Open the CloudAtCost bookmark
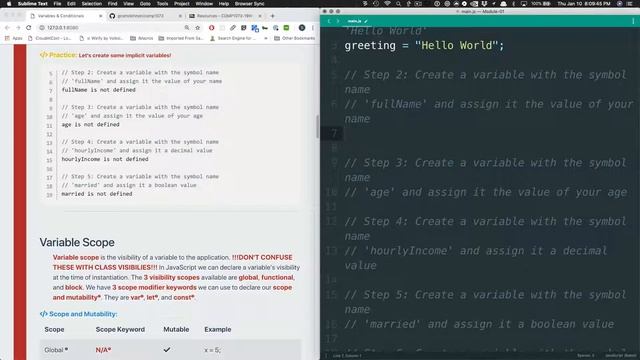The image size is (640, 360). click(50, 38)
